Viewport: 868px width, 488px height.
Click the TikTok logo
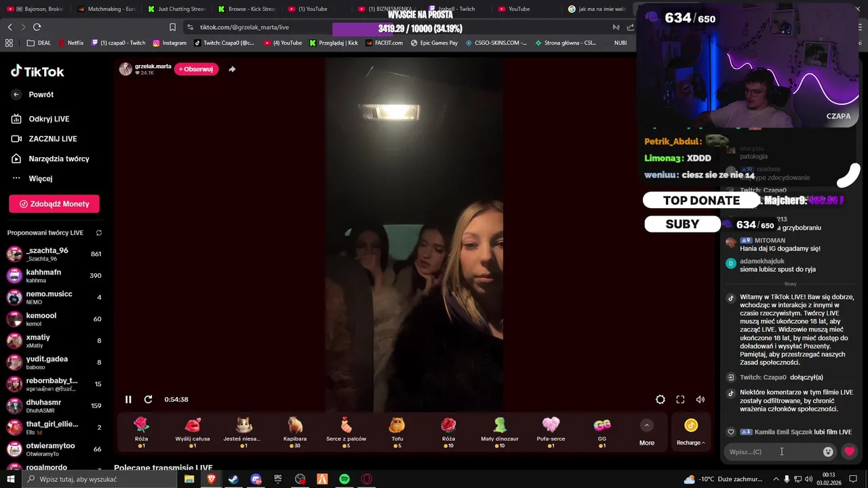[x=37, y=71]
